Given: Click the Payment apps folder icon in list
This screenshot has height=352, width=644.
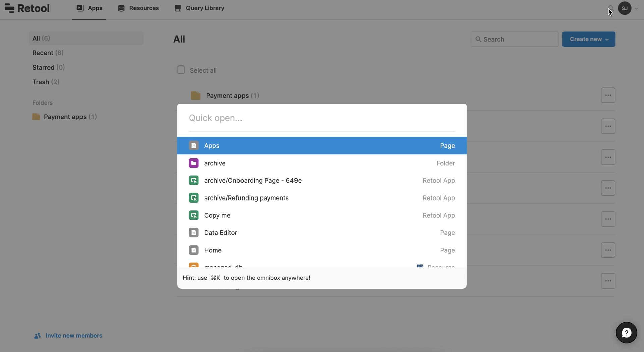Looking at the screenshot, I should coord(196,96).
